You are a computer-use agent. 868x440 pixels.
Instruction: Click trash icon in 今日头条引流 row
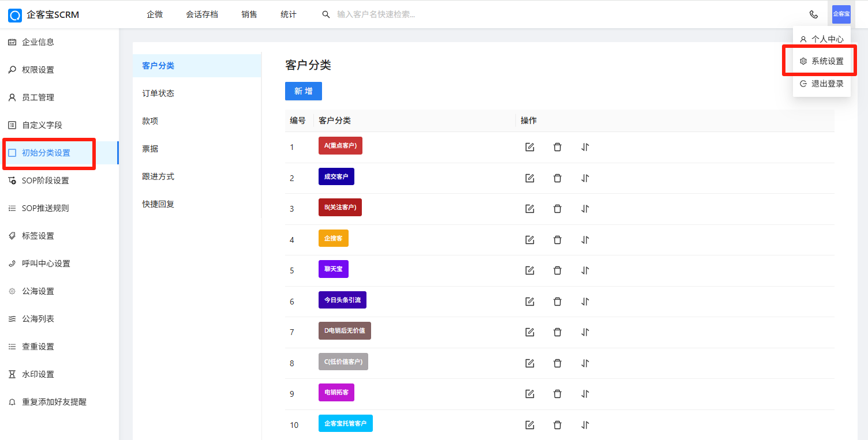click(557, 301)
